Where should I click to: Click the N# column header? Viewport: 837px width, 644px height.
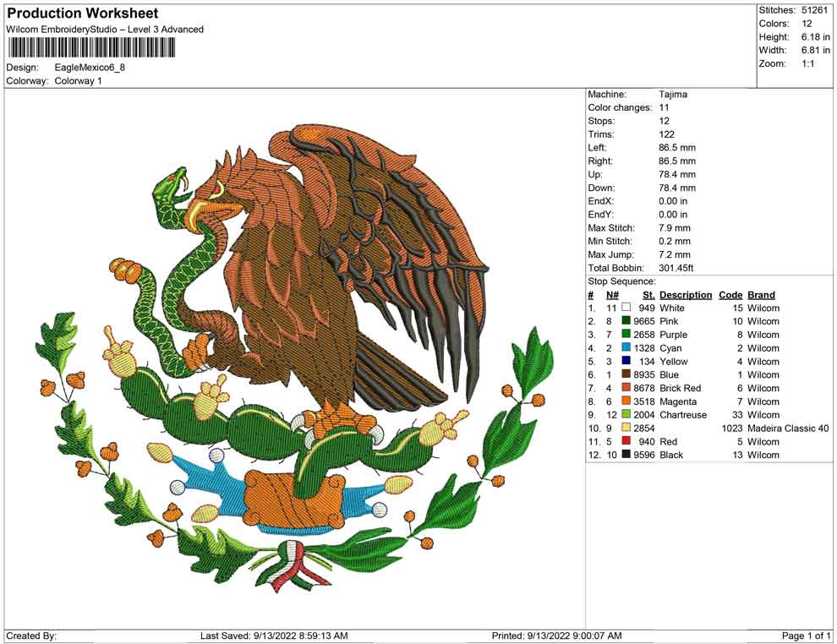pos(612,295)
